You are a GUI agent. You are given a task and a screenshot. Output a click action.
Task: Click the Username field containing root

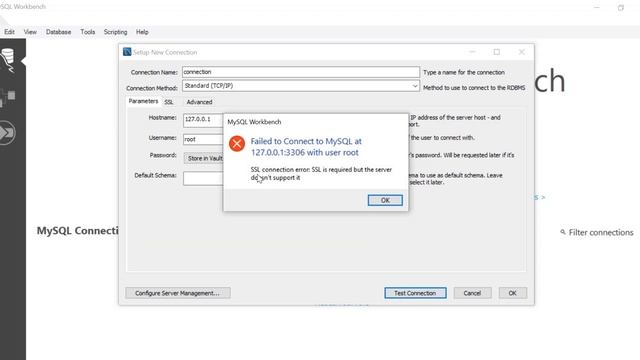[203, 140]
